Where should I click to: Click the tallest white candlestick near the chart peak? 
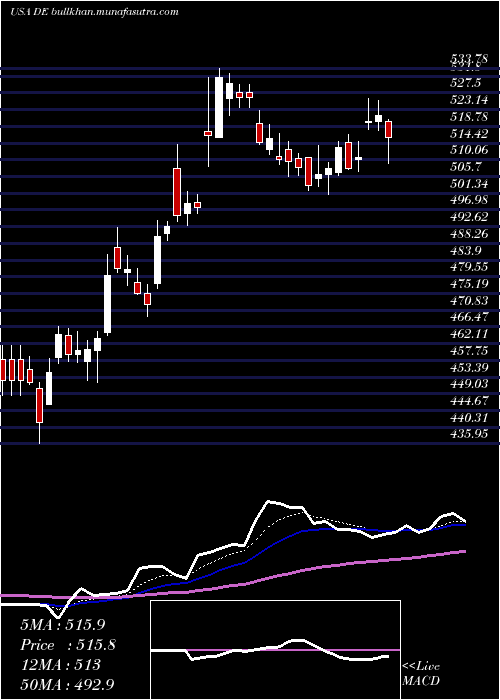[219, 107]
